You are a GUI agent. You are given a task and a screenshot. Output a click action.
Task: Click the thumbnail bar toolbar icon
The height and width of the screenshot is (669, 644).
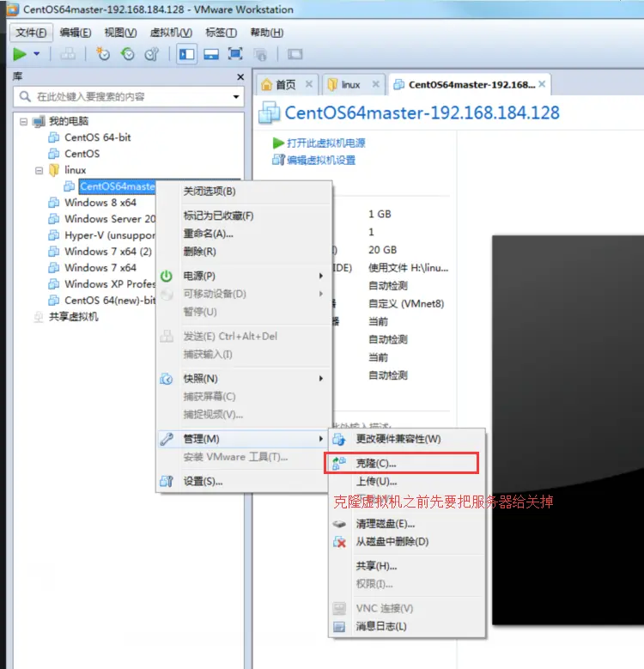pos(211,54)
